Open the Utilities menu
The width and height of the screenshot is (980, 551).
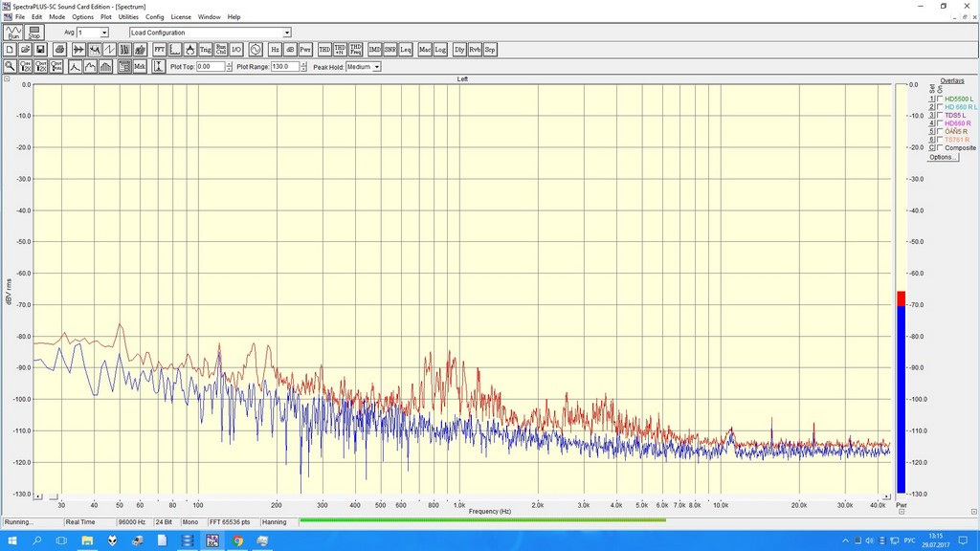click(x=128, y=17)
